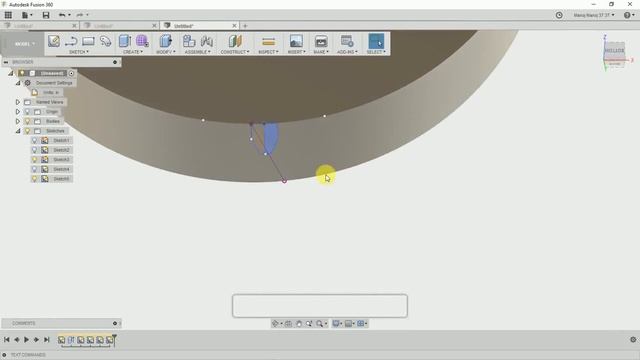Viewport: 640px width, 360px height.
Task: Collapse the Document Settings node
Action: [18, 83]
